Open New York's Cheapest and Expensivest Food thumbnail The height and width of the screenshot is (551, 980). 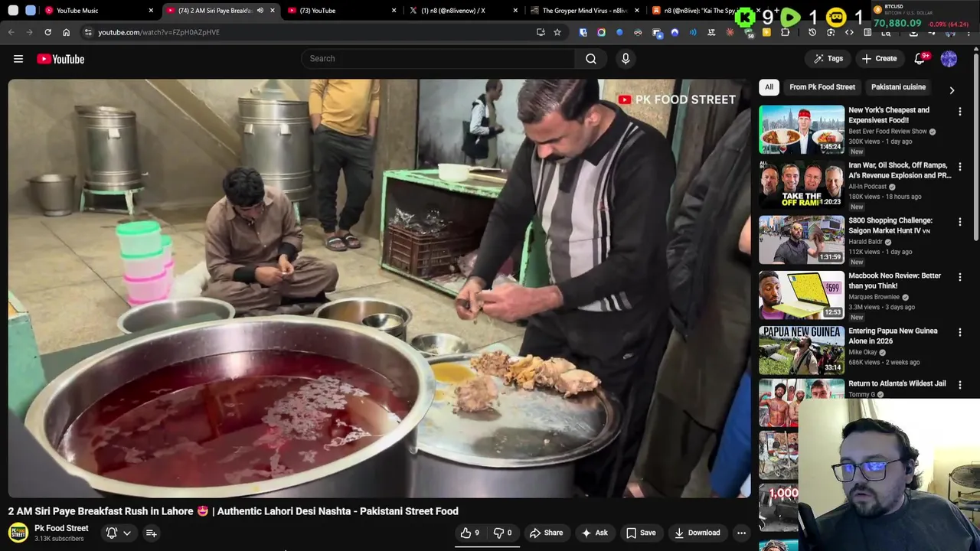tap(802, 129)
